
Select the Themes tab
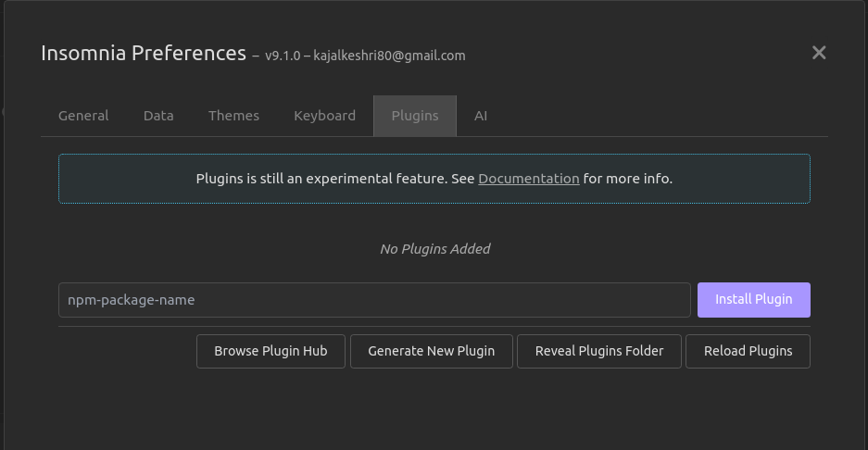[x=233, y=116]
